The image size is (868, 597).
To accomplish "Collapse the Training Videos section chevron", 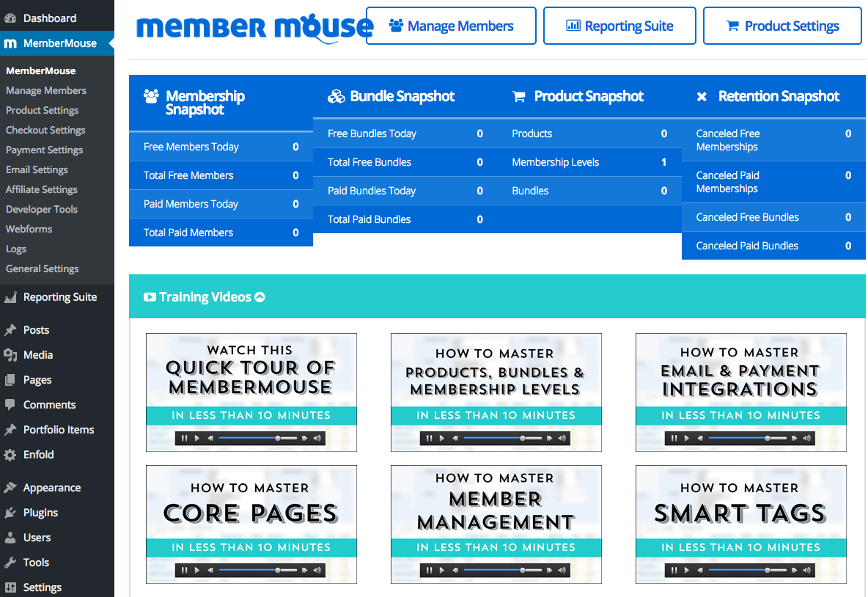I will [260, 297].
